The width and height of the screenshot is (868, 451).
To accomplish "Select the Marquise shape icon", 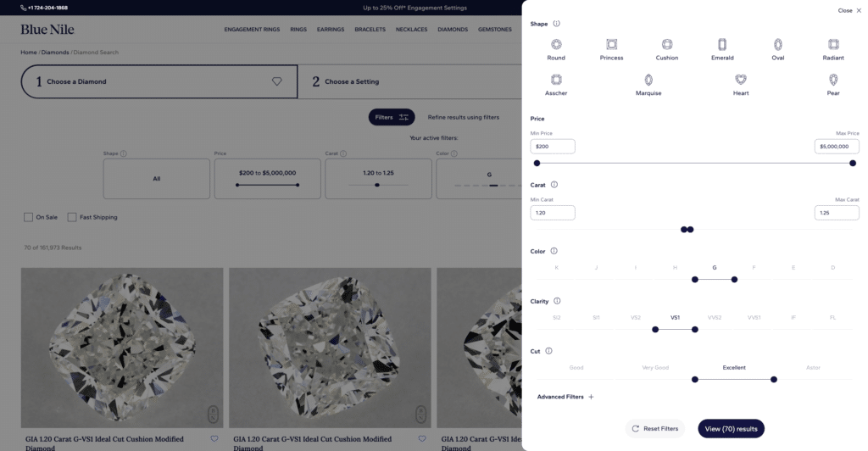I will (x=648, y=80).
